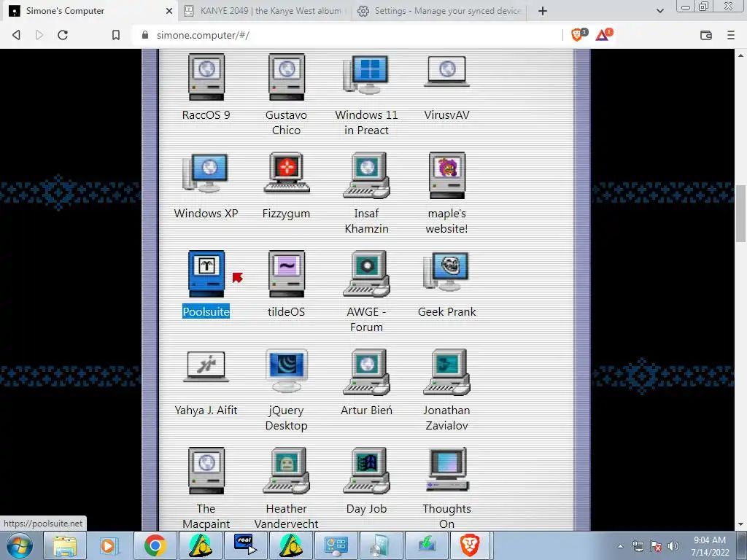747x560 pixels.
Task: Open Windows Explorer from the taskbar
Action: 65,545
